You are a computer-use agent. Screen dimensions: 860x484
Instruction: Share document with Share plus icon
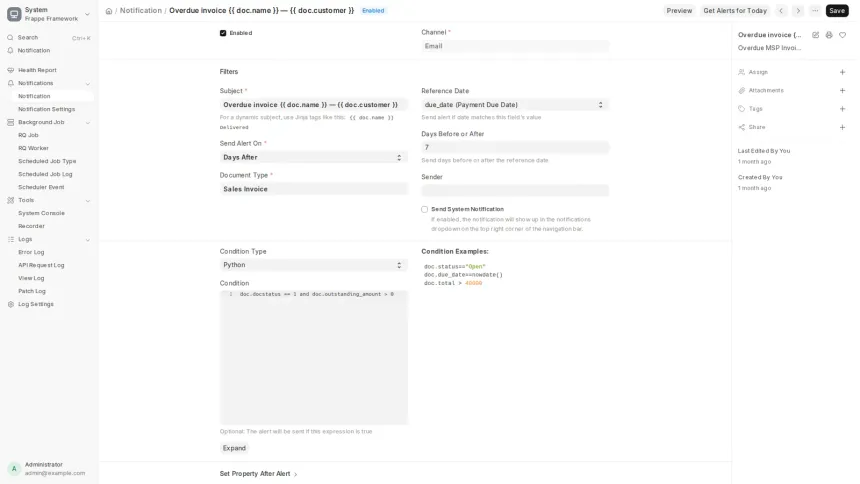pos(842,127)
